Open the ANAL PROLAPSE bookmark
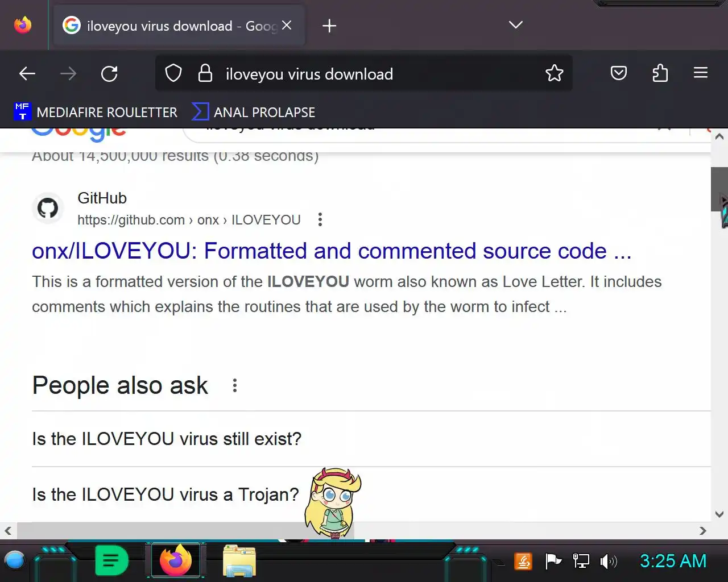This screenshot has height=582, width=728. 254,112
